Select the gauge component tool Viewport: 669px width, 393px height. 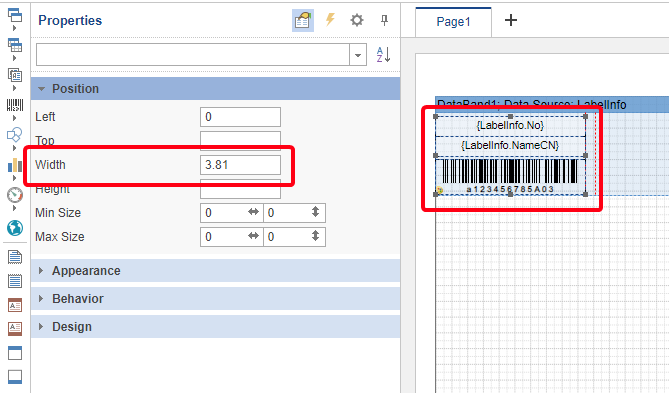[x=15, y=195]
